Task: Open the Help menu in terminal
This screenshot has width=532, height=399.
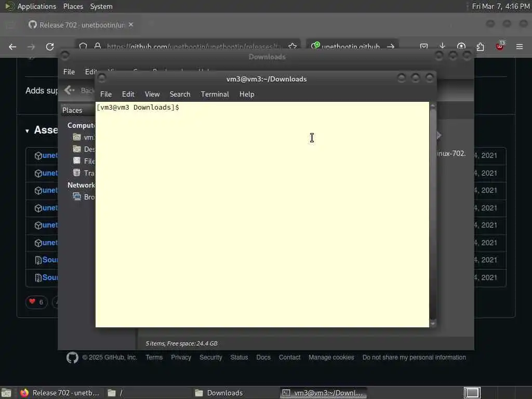Action: click(x=247, y=95)
